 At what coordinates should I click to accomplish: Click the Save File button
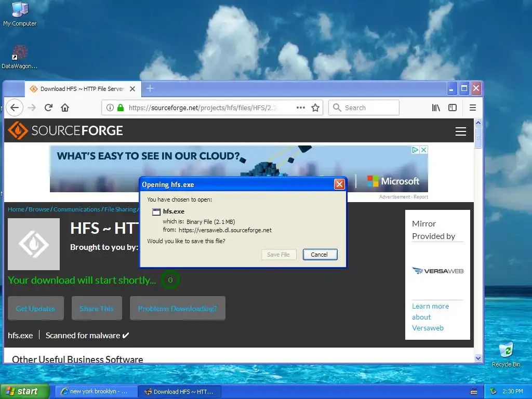pyautogui.click(x=278, y=255)
